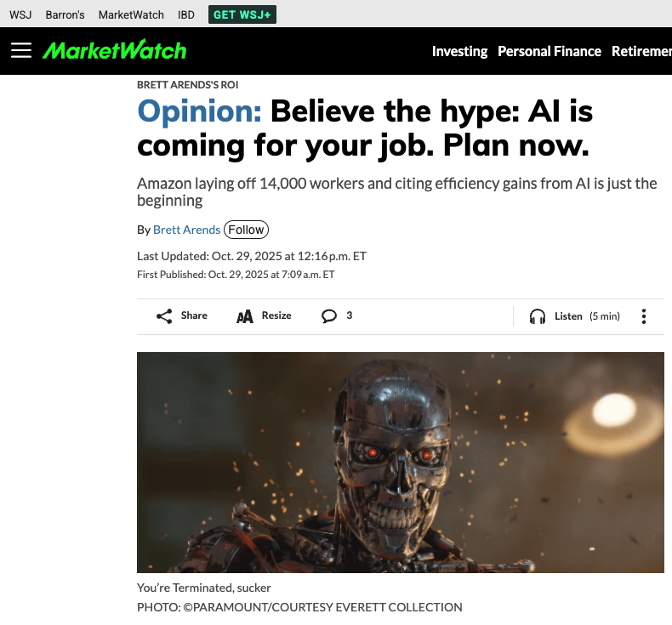
Task: Go to WSJ site link
Action: [x=20, y=15]
